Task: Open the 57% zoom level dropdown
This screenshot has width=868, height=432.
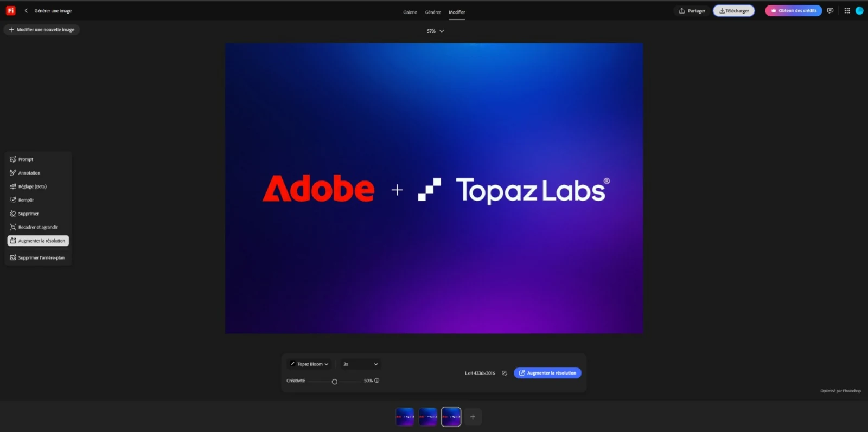Action: click(435, 31)
